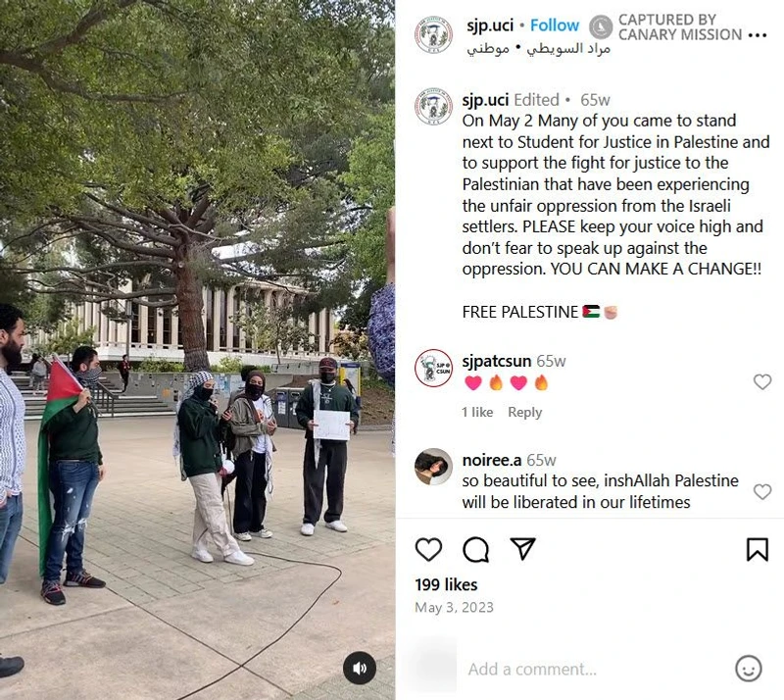View the 199 likes list
784x700 pixels.
pyautogui.click(x=446, y=584)
